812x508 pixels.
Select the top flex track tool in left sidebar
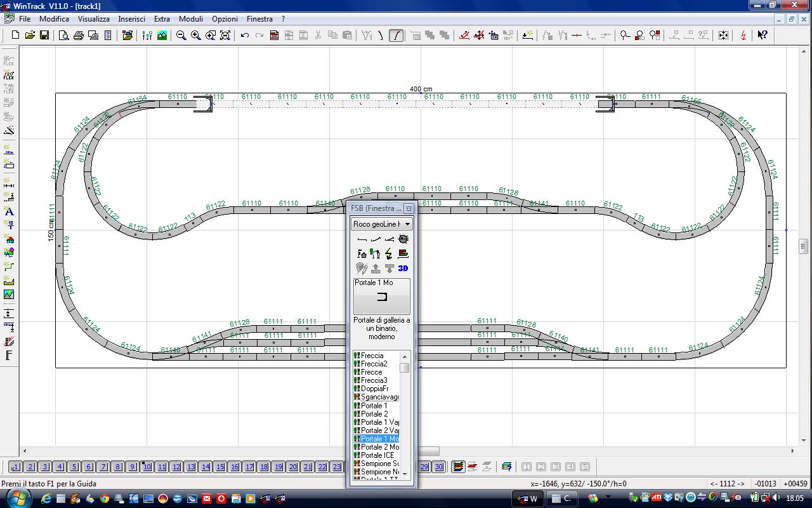coord(9,61)
